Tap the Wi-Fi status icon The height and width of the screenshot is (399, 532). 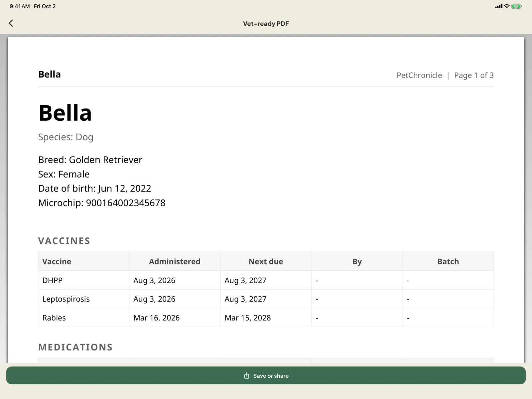507,6
